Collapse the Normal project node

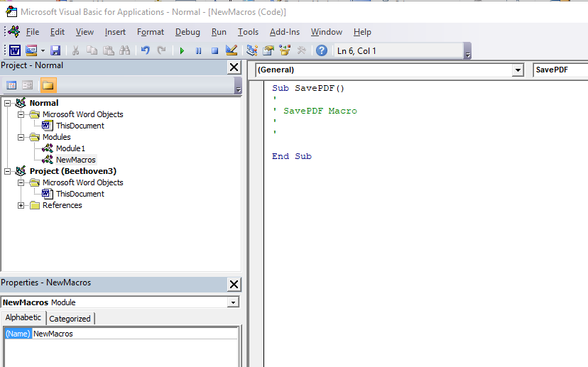[x=8, y=103]
